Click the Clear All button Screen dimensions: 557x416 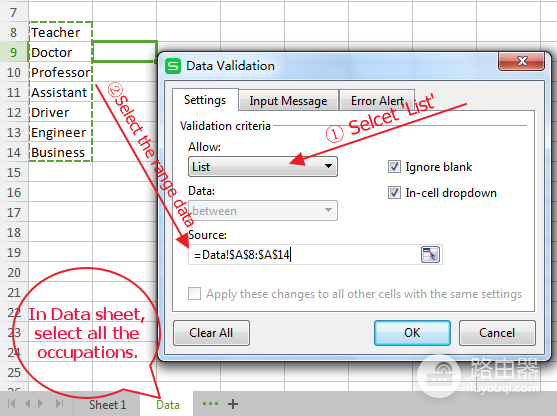211,333
